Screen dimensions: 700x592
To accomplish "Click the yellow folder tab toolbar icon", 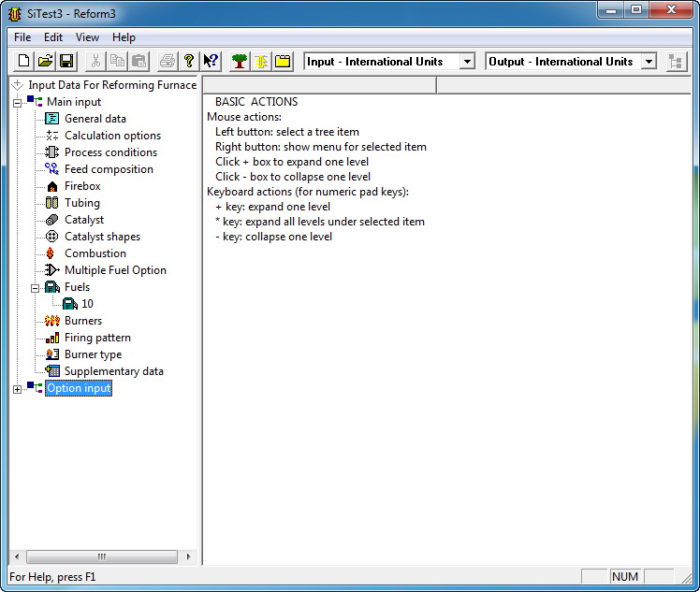I will (283, 61).
